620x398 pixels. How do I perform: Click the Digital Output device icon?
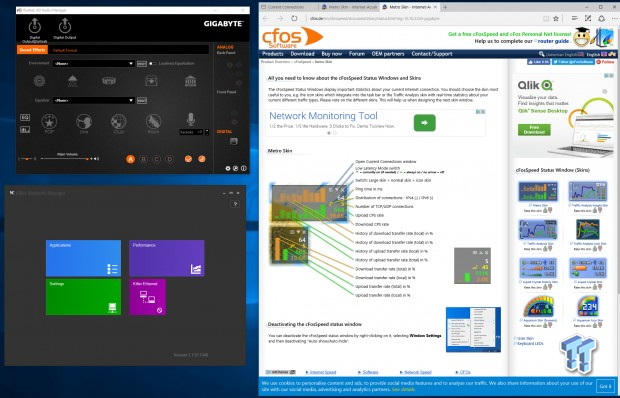point(65,26)
